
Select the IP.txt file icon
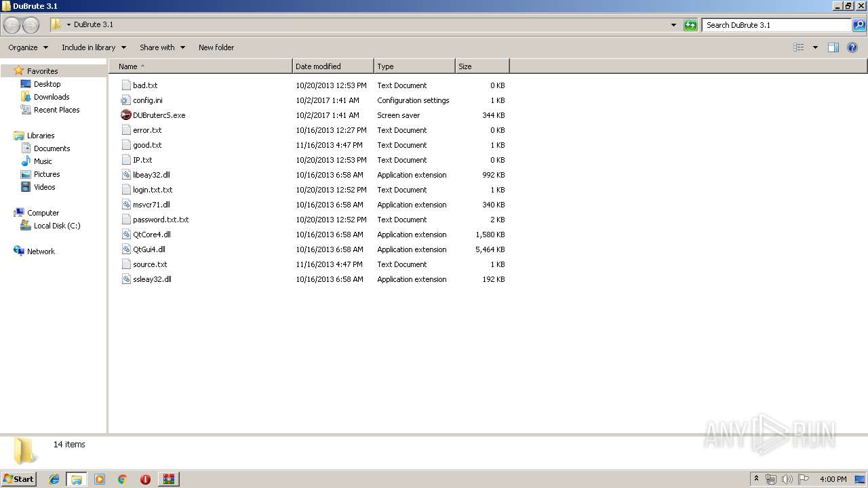(126, 160)
